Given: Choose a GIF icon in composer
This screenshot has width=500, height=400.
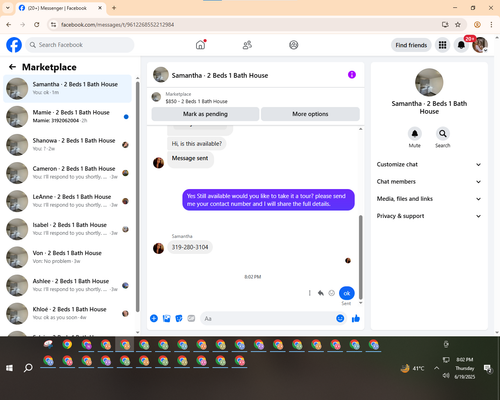Looking at the screenshot, I should click(191, 318).
